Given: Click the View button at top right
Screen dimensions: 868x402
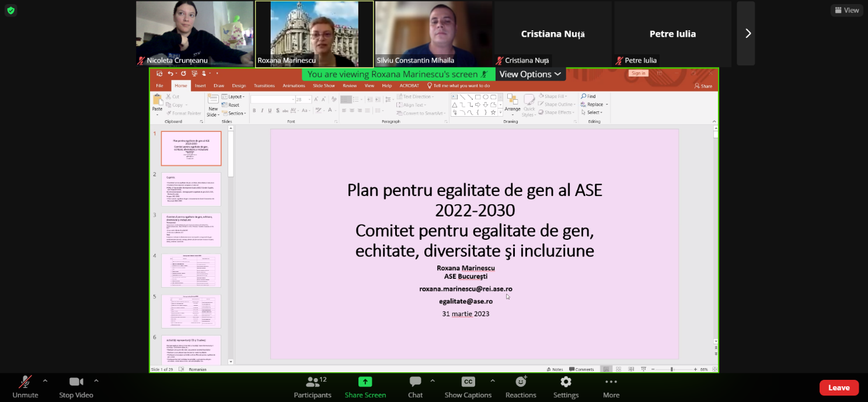Looking at the screenshot, I should [x=847, y=10].
